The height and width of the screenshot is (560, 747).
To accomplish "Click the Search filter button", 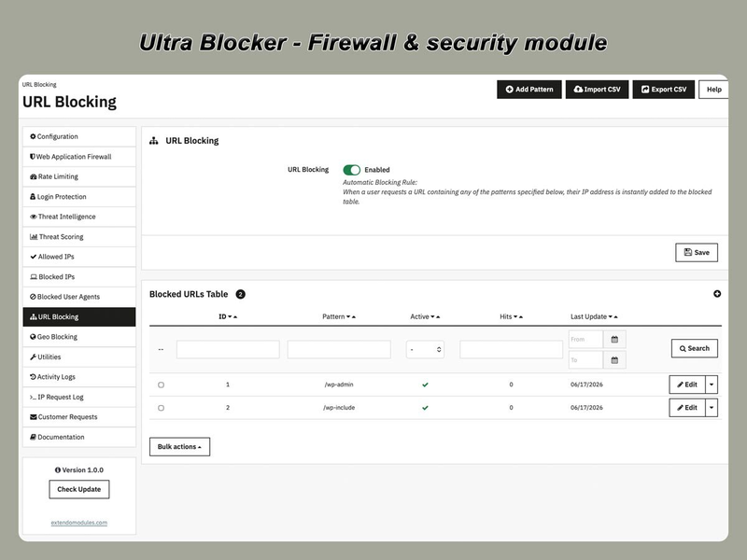I will click(694, 348).
